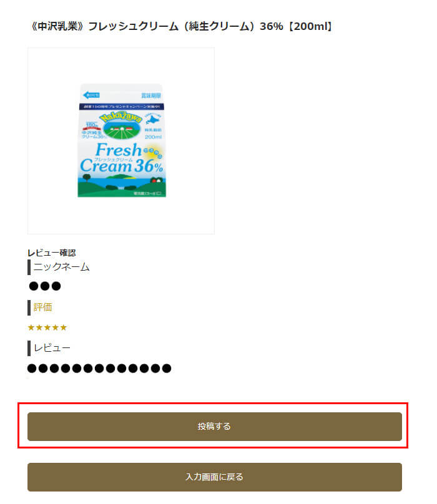Click the レビュー確認 heading
This screenshot has width=437, height=504.
click(x=52, y=253)
